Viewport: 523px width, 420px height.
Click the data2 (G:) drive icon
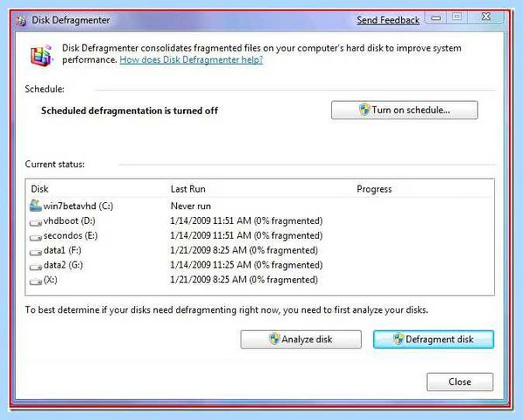(36, 267)
